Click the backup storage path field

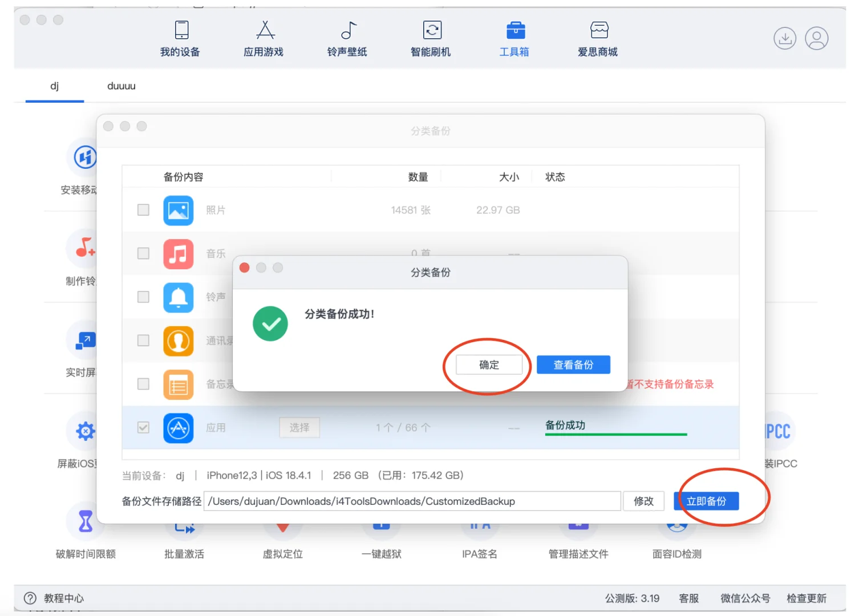coord(413,501)
